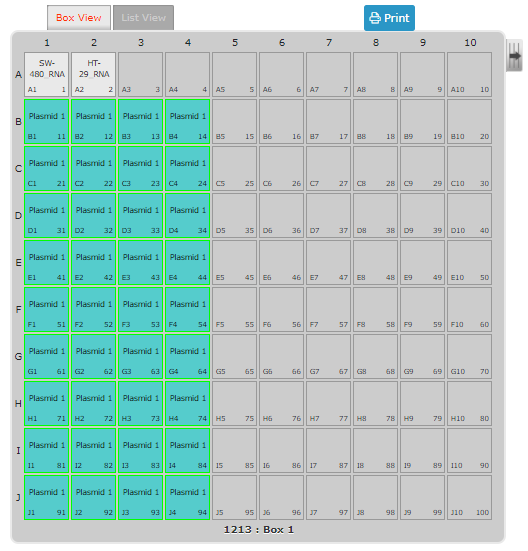Click empty position A10
Screen dimensions: 528x551
point(470,74)
